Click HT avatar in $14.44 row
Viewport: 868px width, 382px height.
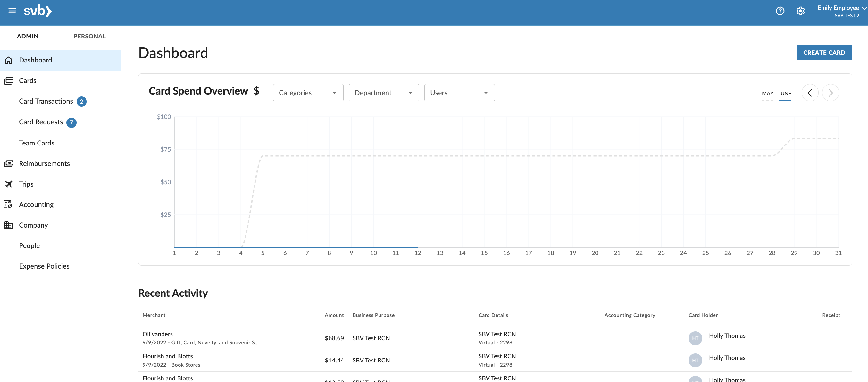(x=695, y=361)
